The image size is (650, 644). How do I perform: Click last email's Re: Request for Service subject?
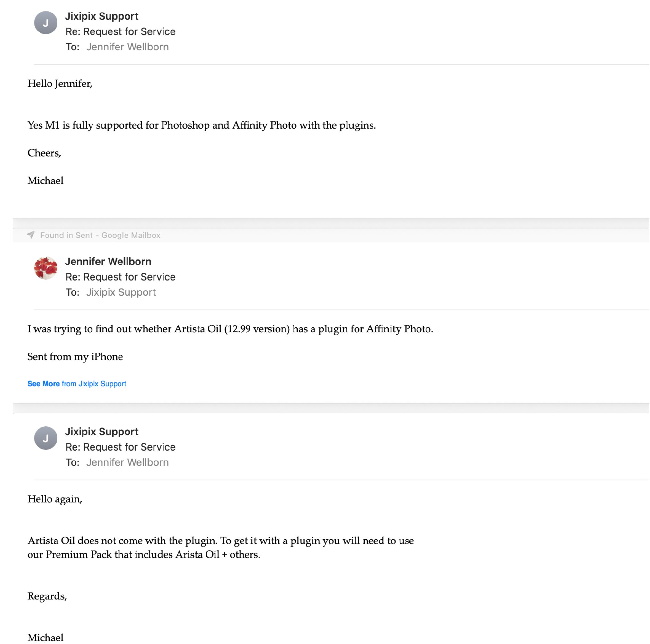(120, 447)
